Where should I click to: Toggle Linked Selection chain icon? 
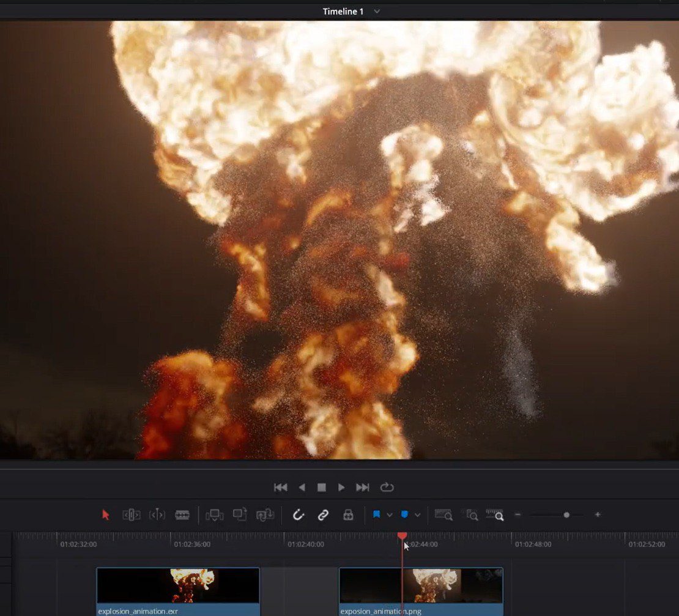point(323,514)
